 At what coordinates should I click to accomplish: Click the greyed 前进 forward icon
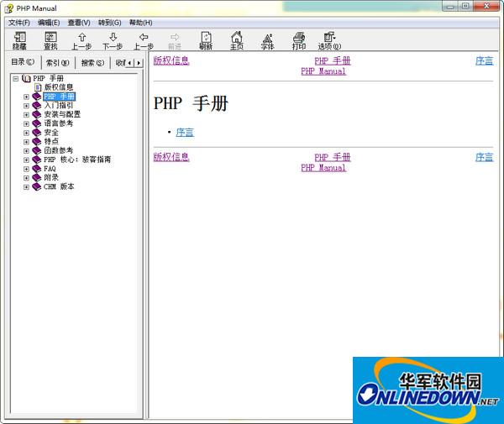coord(175,41)
